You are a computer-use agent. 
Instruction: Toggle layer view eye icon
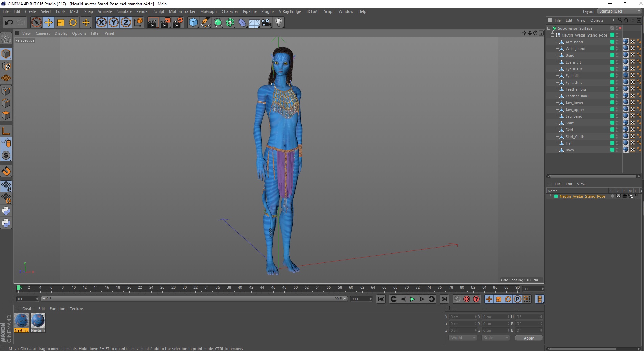(618, 196)
